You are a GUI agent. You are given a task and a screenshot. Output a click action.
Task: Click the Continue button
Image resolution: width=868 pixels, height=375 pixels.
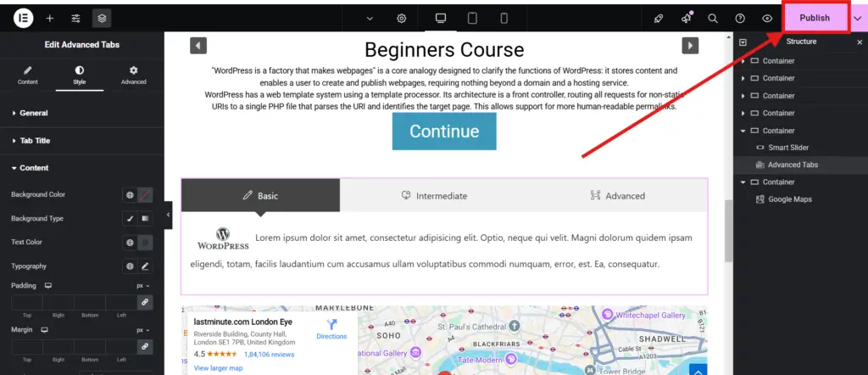[x=444, y=132]
